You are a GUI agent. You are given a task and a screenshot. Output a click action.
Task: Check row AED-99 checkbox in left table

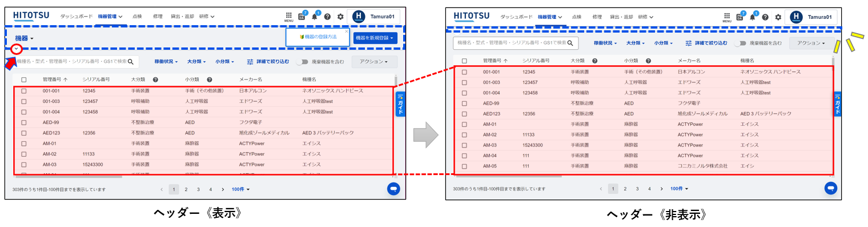24,122
